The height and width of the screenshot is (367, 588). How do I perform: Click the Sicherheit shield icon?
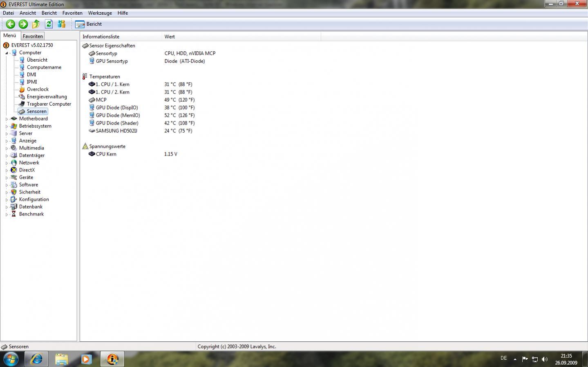14,192
